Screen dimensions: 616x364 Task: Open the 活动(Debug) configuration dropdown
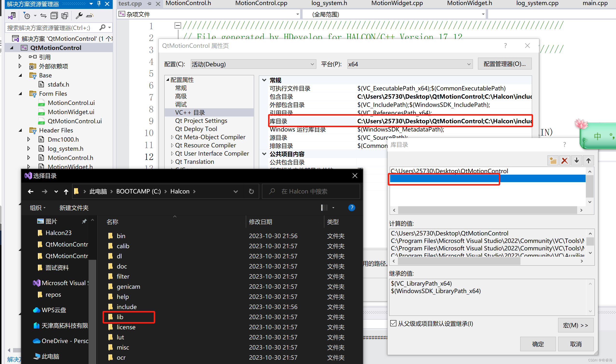pyautogui.click(x=312, y=64)
